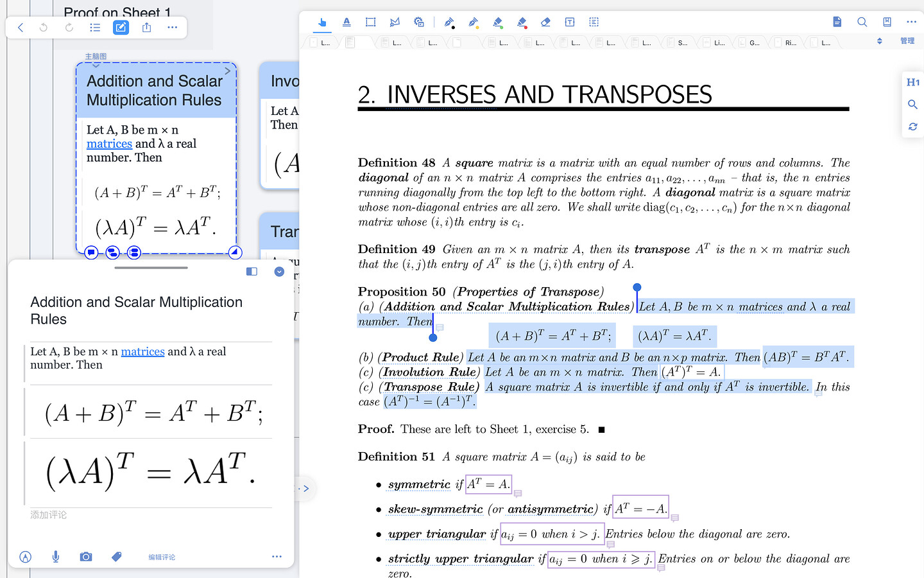The width and height of the screenshot is (924, 578).
Task: Click the merge nodes icon on card
Action: (133, 252)
